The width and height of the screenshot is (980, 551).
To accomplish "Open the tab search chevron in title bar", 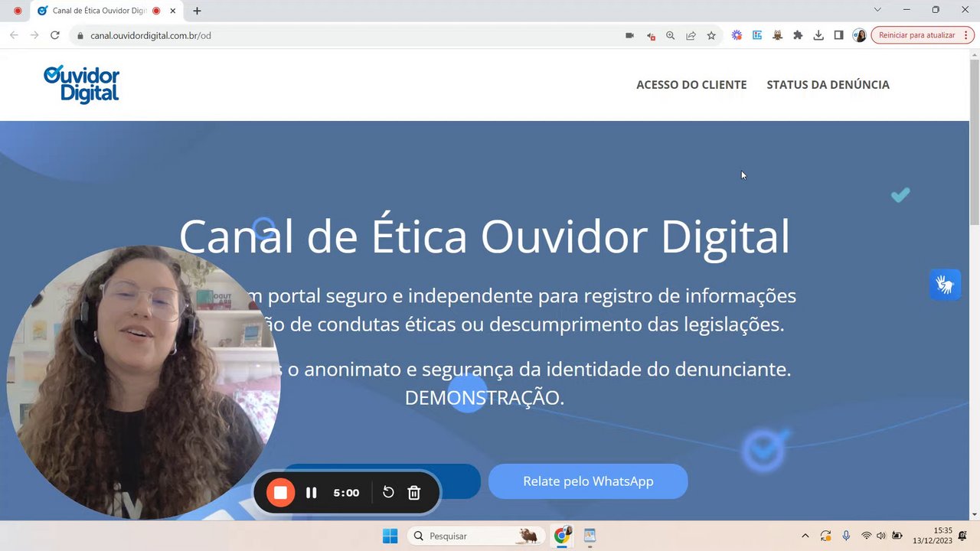I will click(877, 10).
